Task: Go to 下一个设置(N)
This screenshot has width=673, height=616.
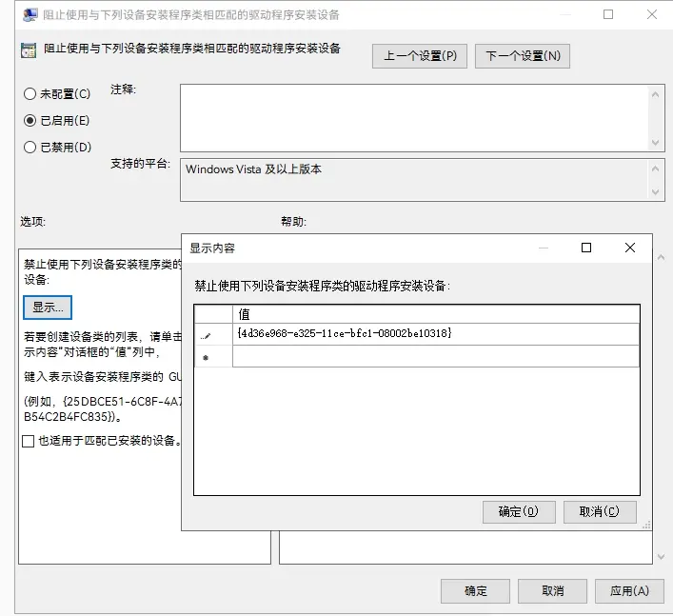Action: [523, 56]
